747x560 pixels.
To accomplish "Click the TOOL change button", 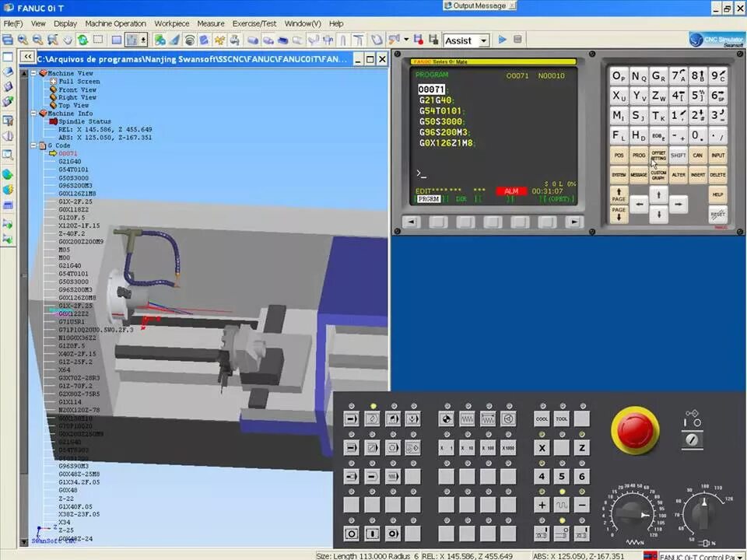I will 562,419.
